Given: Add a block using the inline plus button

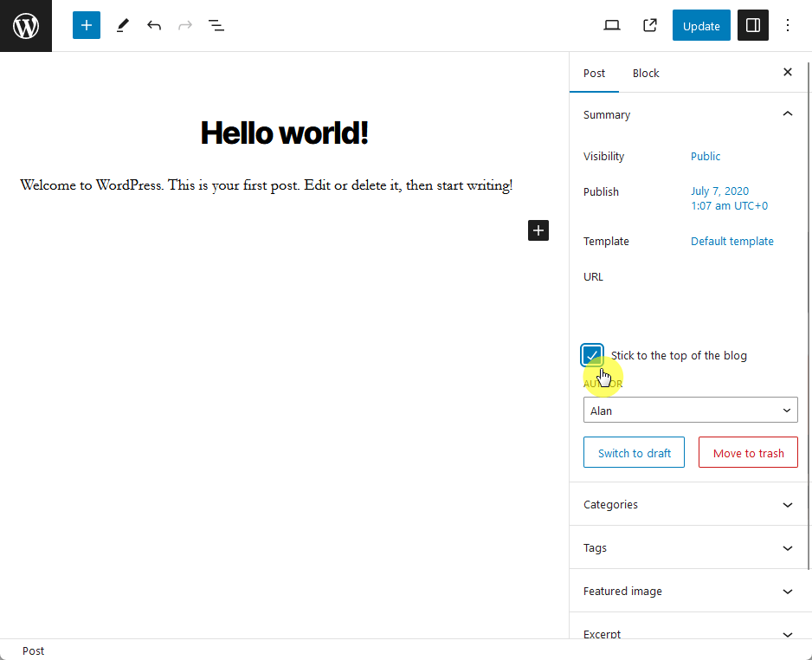Looking at the screenshot, I should tap(538, 230).
